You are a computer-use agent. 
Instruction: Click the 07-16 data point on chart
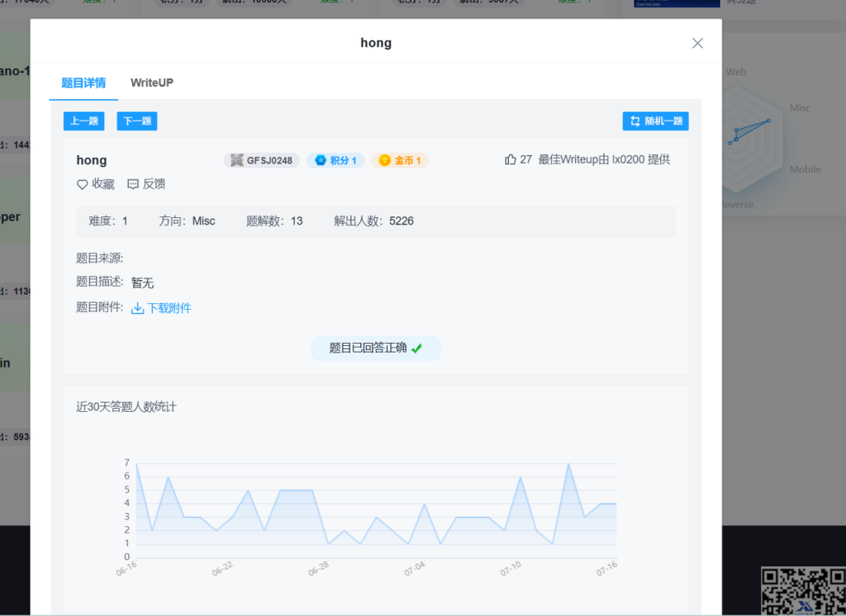(x=615, y=503)
